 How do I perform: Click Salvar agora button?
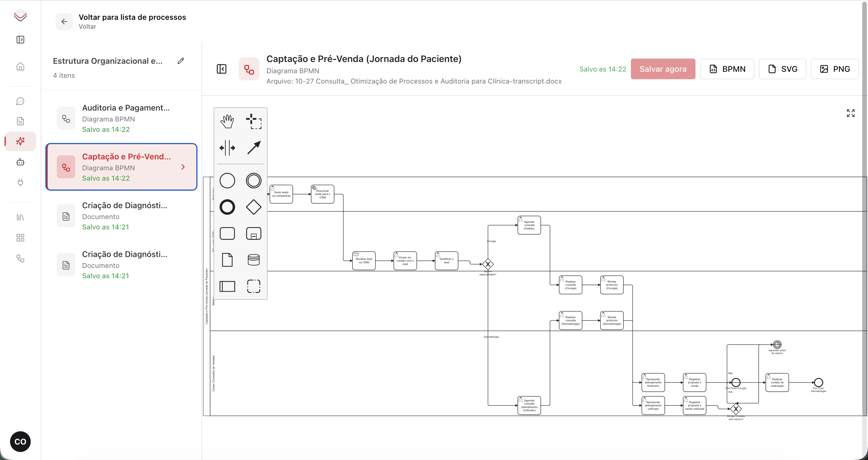pos(663,69)
